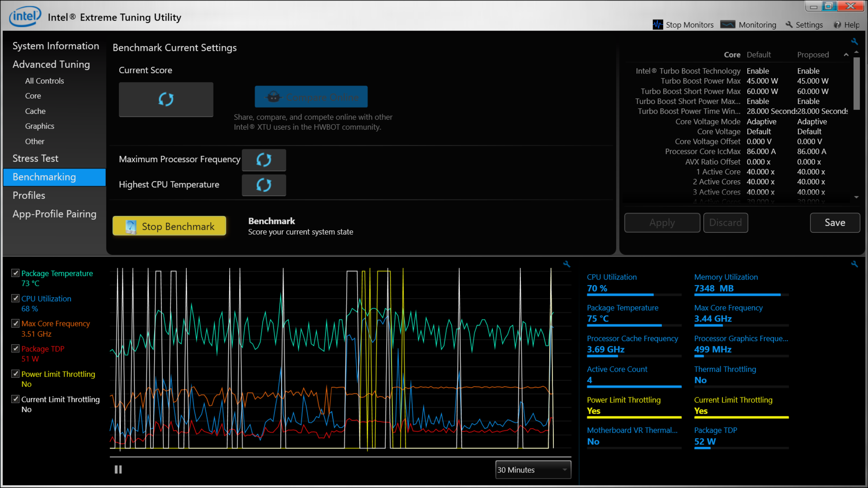Toggle the Power Limit Throttling checkbox
The height and width of the screenshot is (488, 868).
(x=15, y=374)
